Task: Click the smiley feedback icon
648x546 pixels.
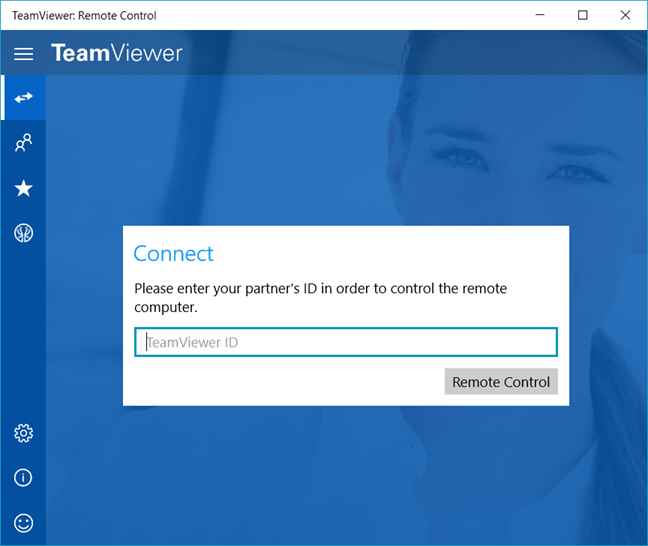Action: click(24, 523)
